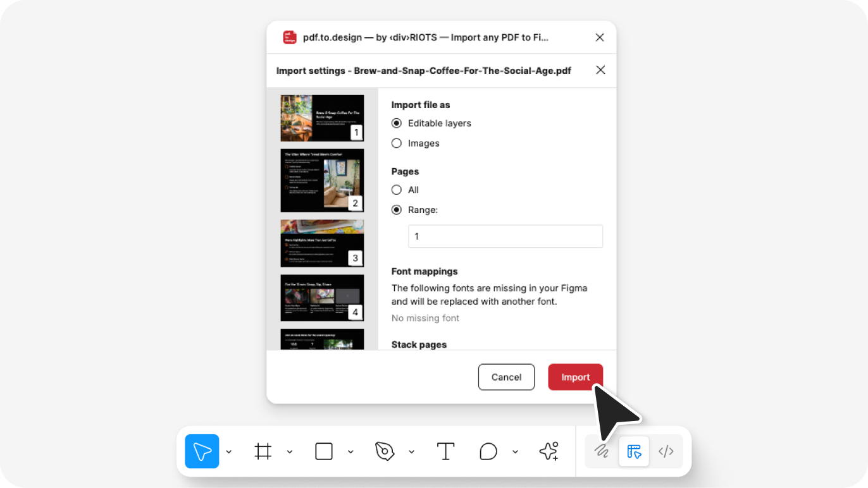Image resolution: width=868 pixels, height=488 pixels.
Task: Click the red Import button
Action: click(575, 377)
